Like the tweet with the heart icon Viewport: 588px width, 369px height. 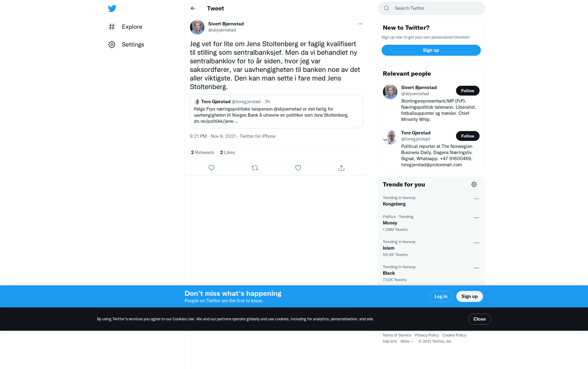[x=298, y=168]
